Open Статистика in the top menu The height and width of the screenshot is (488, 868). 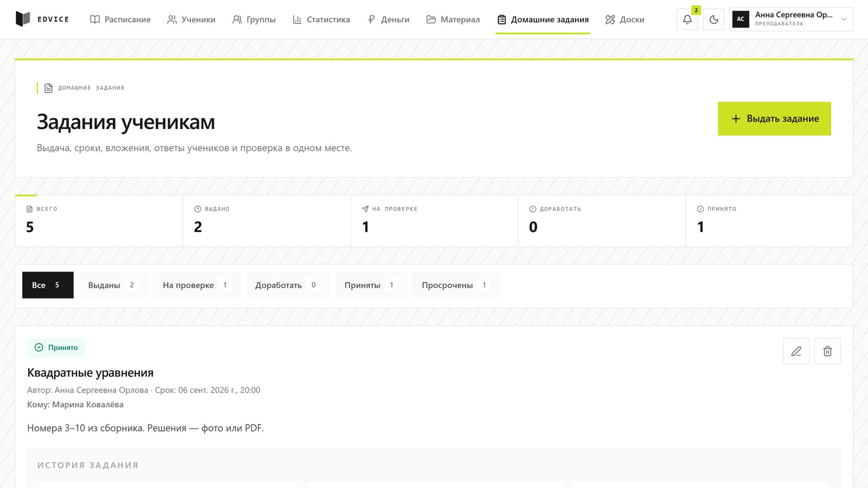click(x=321, y=20)
